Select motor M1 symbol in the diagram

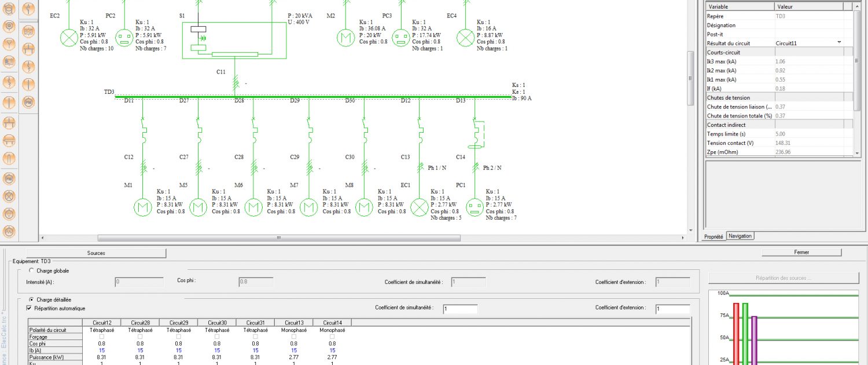[142, 207]
